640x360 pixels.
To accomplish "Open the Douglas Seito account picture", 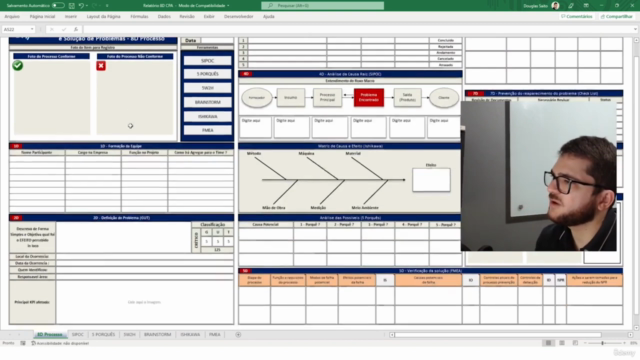I will pos(555,6).
